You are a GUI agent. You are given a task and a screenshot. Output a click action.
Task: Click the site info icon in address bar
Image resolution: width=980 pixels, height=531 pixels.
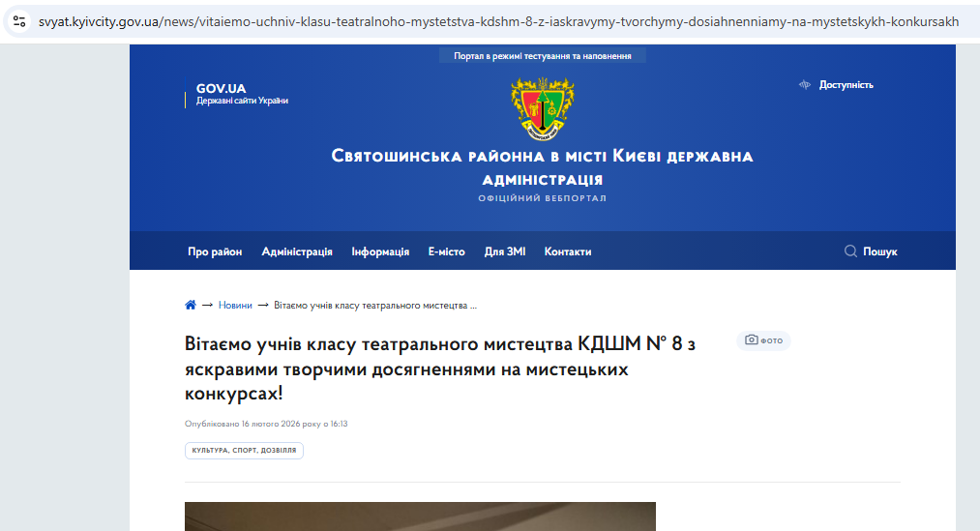[x=19, y=21]
